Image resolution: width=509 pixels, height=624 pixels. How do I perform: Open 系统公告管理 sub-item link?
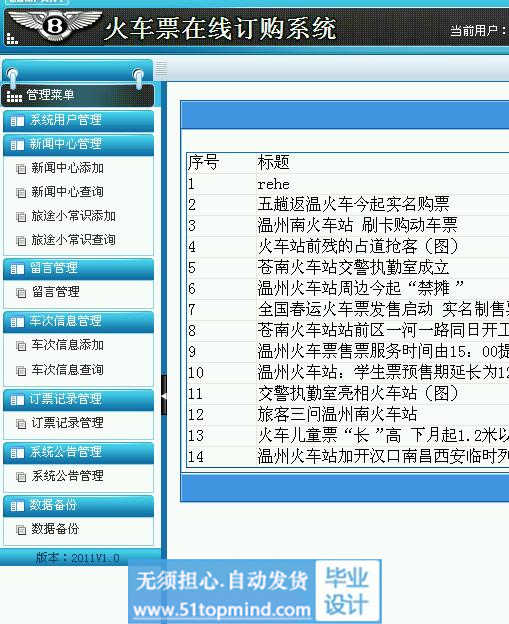point(68,476)
